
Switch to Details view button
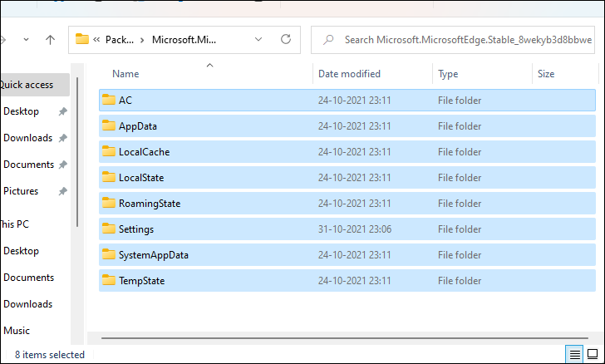(574, 354)
